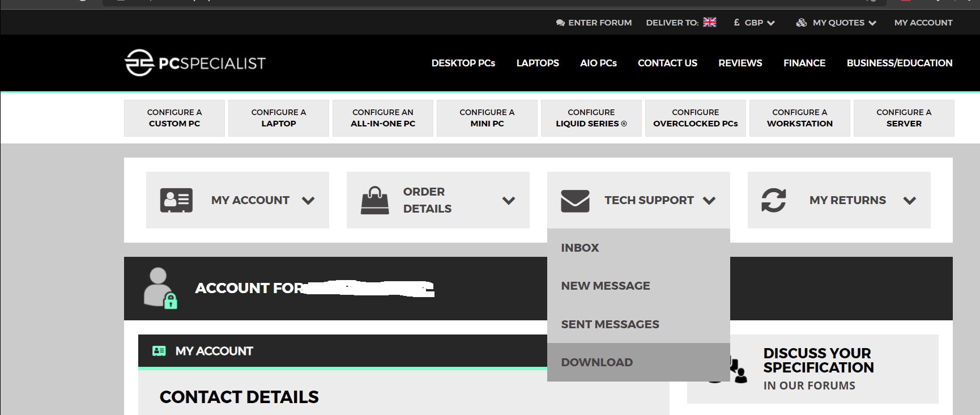
Task: Select Inbox from Tech Support menu
Action: coord(638,248)
